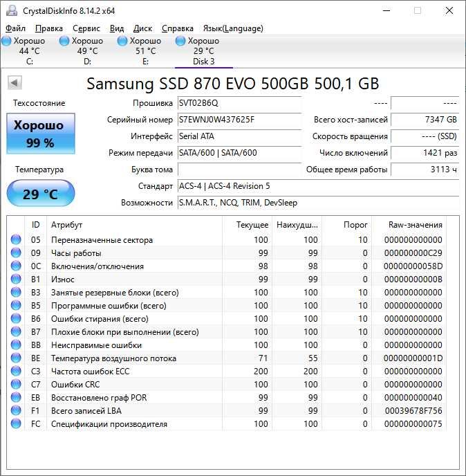
Task: Click the serial number field S7EWNJ0W437625F
Action: tap(239, 120)
